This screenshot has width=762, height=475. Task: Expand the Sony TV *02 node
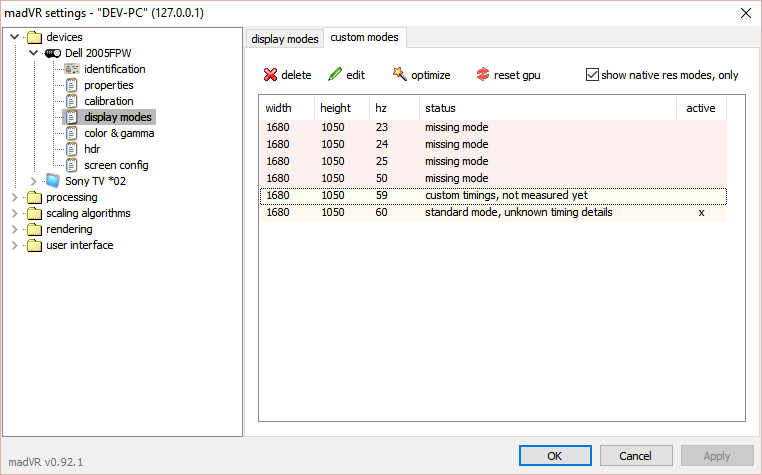click(34, 181)
